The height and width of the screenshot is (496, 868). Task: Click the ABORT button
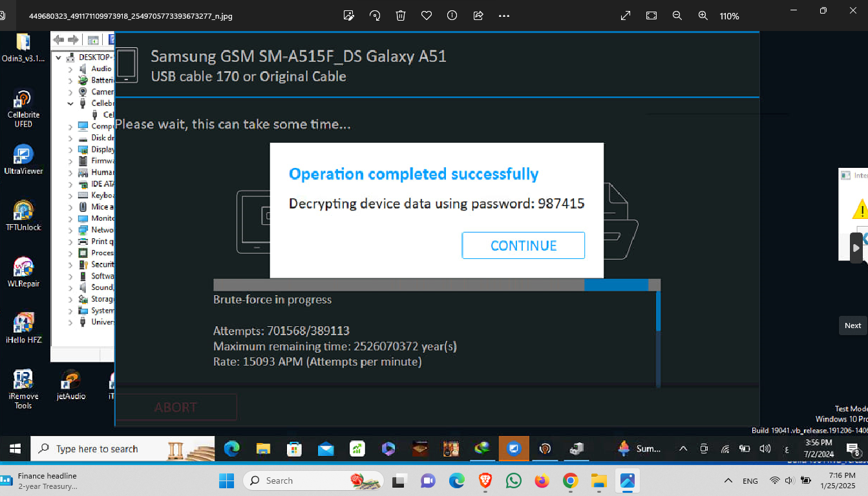click(x=176, y=408)
